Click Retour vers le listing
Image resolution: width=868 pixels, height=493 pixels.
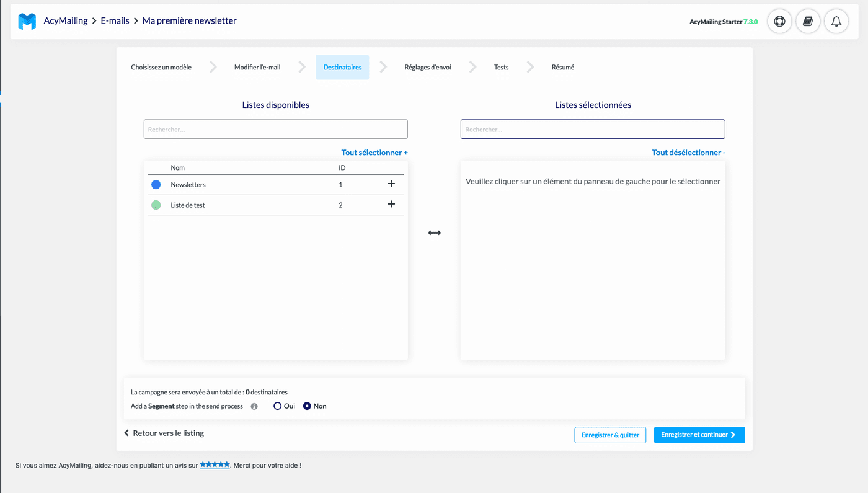click(164, 433)
